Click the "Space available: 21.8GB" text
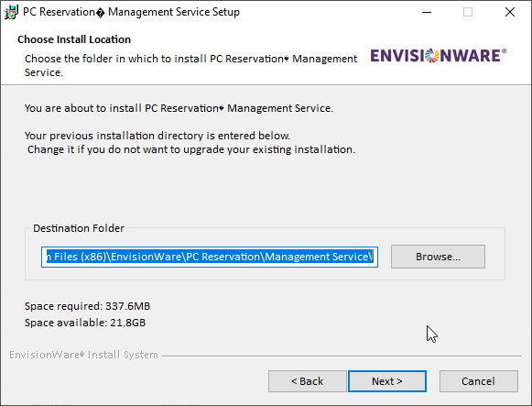This screenshot has width=532, height=406. 85,323
